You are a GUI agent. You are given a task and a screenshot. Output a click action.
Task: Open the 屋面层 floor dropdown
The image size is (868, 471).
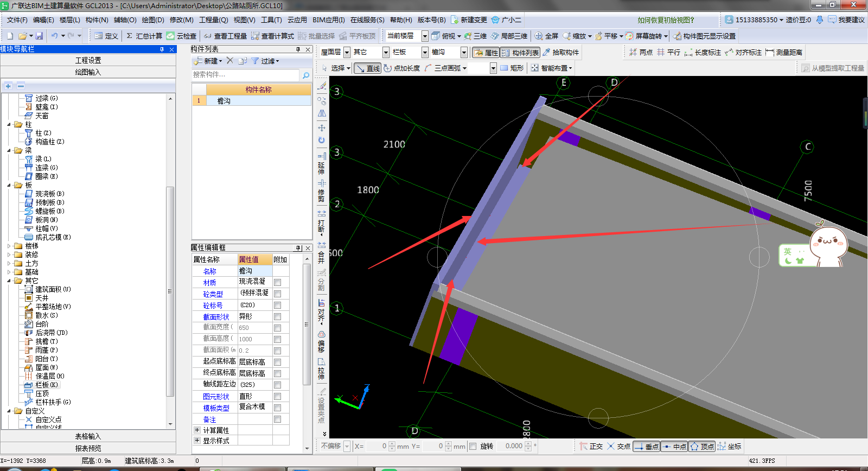347,52
